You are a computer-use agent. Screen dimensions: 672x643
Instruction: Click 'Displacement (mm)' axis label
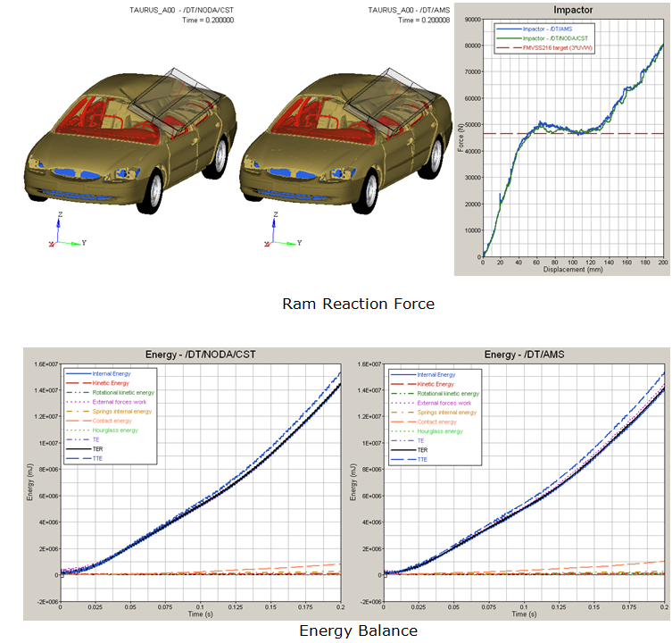pos(572,269)
